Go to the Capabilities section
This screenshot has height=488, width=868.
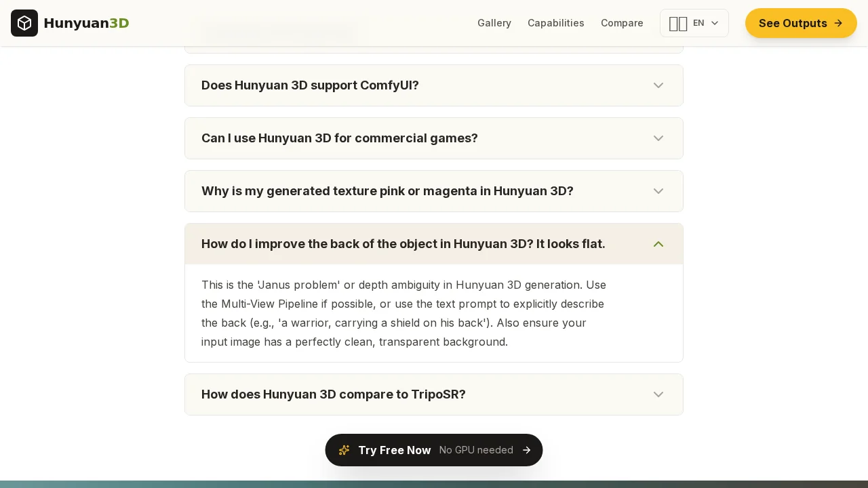pos(555,23)
